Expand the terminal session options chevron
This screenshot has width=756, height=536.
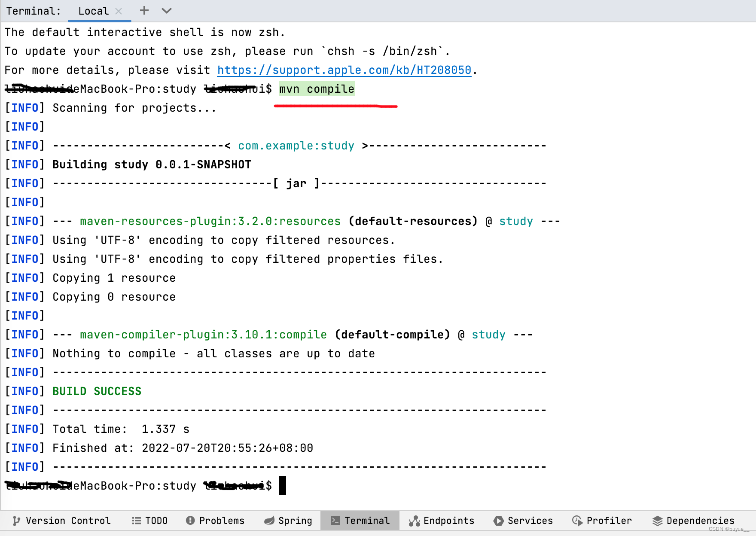[167, 11]
